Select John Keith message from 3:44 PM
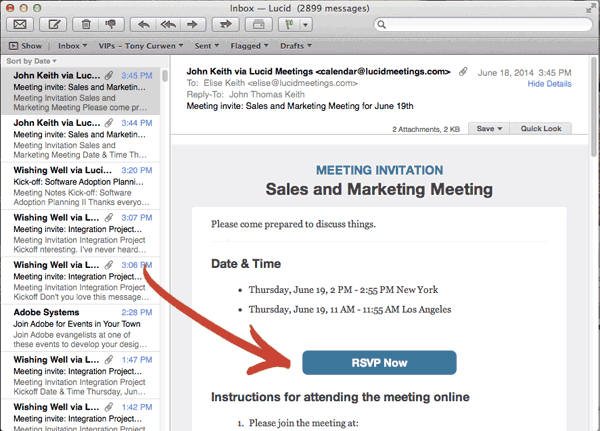The width and height of the screenshot is (600, 431). pos(80,139)
